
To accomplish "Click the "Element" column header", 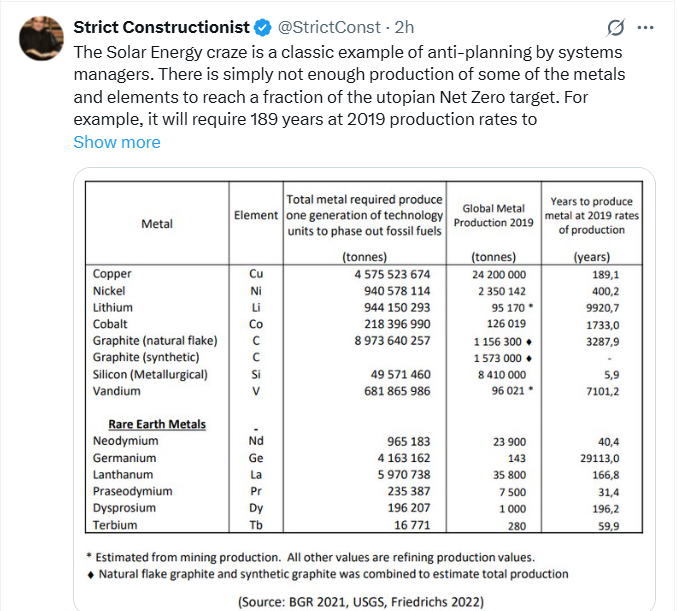I will point(256,216).
